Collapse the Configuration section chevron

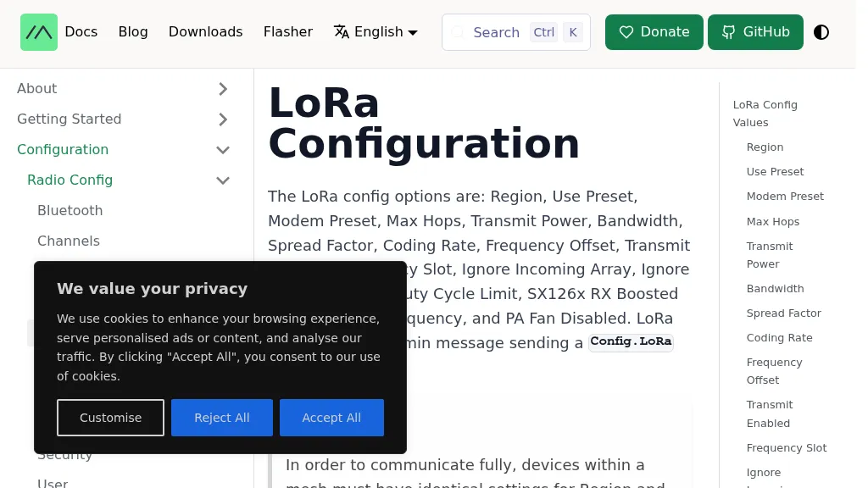pos(223,150)
